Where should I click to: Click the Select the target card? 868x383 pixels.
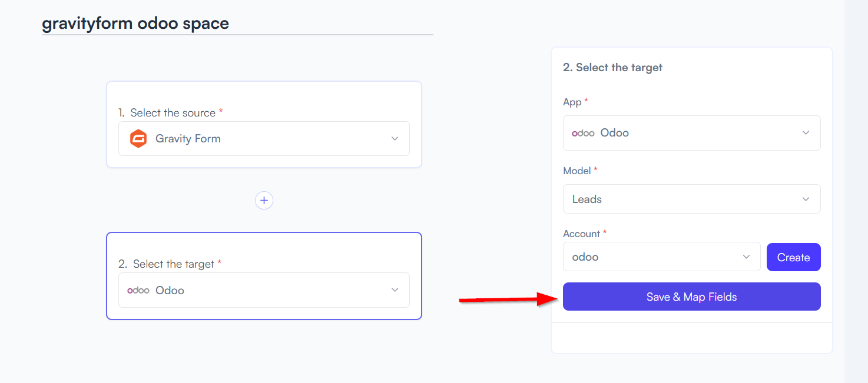coord(264,276)
